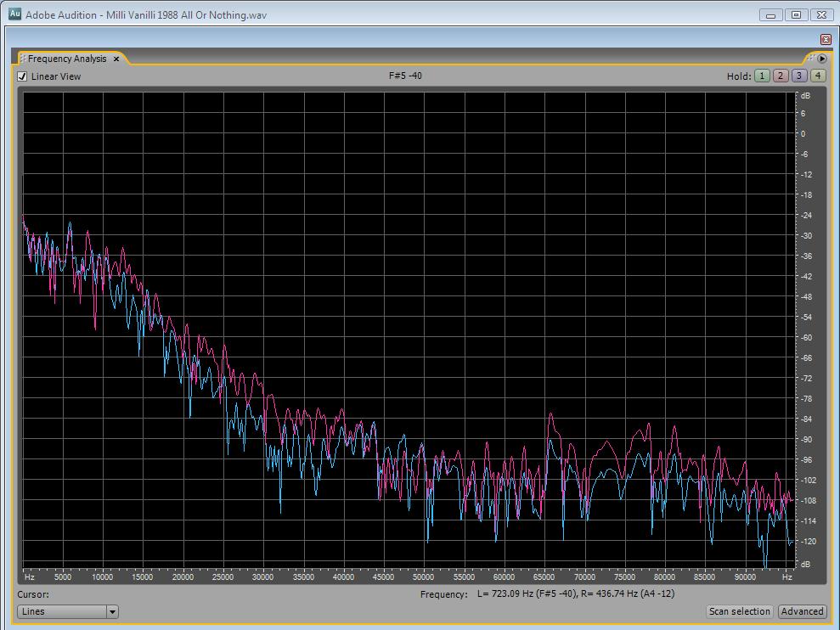
Task: Minimize the Adobe Audition window
Action: 770,14
